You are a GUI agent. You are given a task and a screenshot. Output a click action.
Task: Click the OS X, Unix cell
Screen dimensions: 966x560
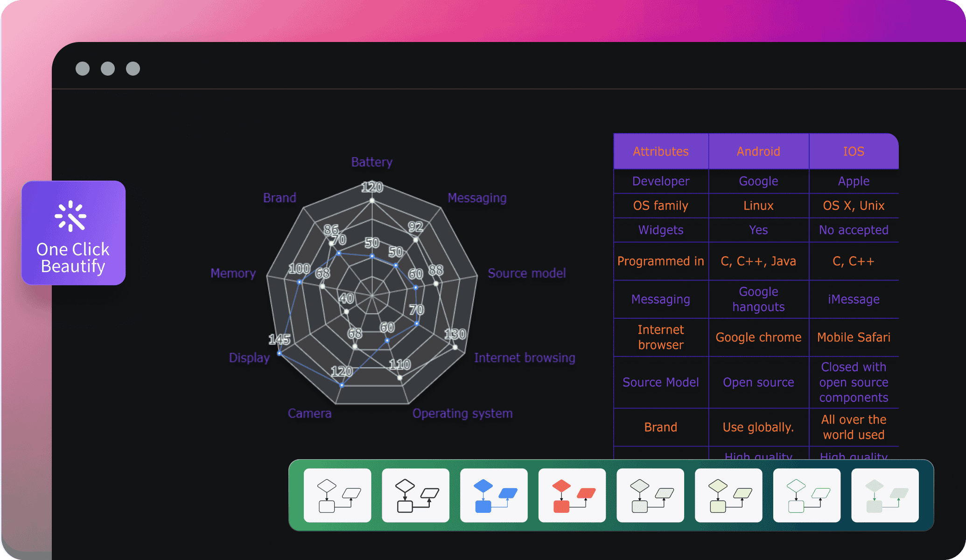[854, 205]
